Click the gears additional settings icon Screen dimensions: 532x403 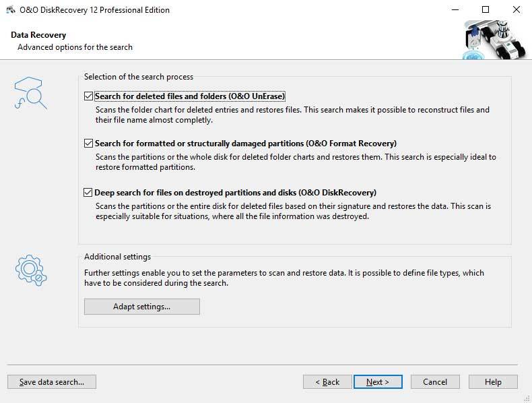click(31, 270)
